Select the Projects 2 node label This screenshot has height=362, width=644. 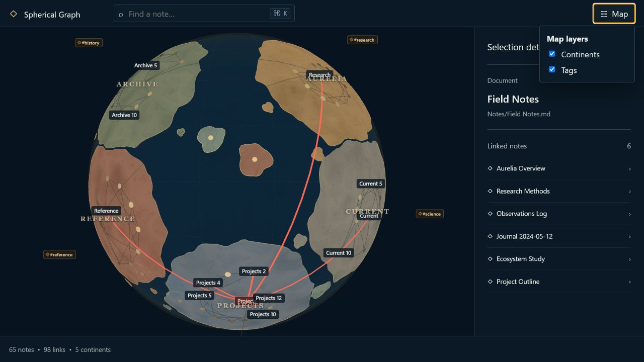[x=254, y=271]
